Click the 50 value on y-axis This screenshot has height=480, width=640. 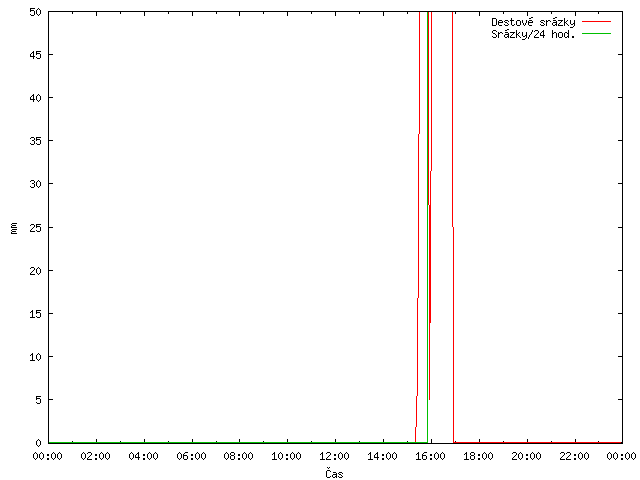tap(36, 12)
